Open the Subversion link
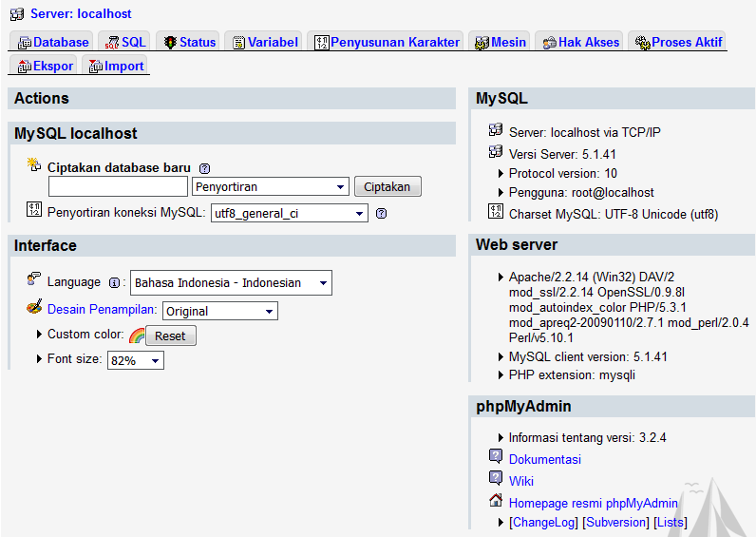Screen dimensions: 756x537 615,522
